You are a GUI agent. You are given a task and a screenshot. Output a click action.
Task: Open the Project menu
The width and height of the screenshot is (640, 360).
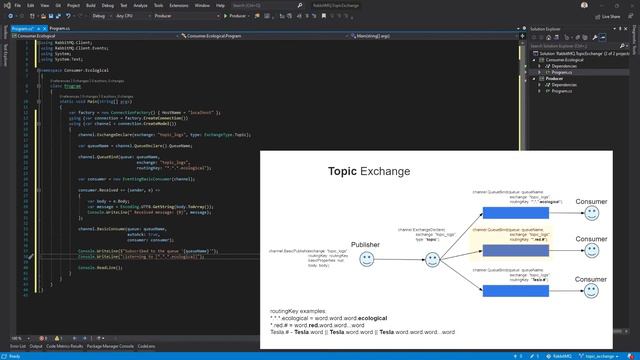coord(73,6)
